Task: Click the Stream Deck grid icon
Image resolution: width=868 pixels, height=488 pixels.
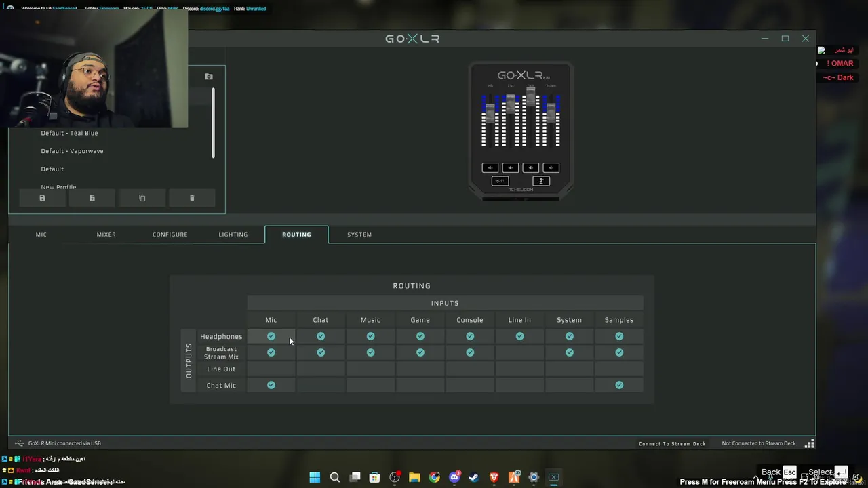Action: (x=809, y=443)
